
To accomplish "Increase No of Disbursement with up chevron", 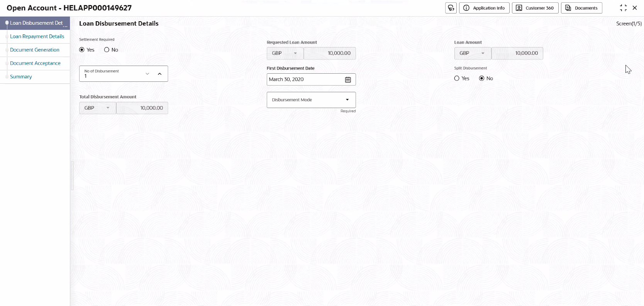I will [159, 74].
